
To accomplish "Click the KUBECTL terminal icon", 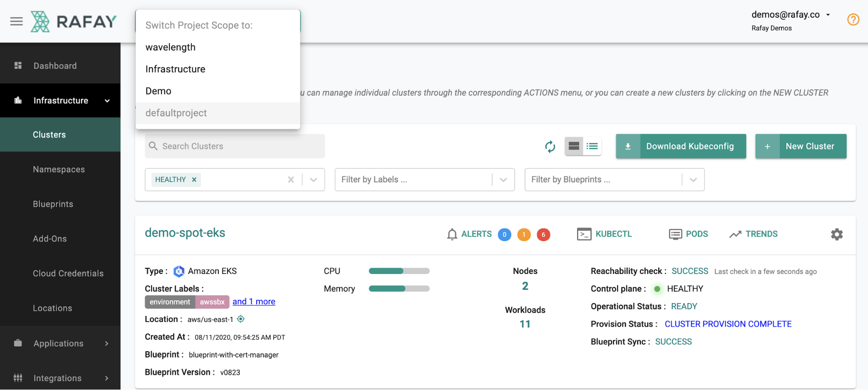I will pos(584,234).
